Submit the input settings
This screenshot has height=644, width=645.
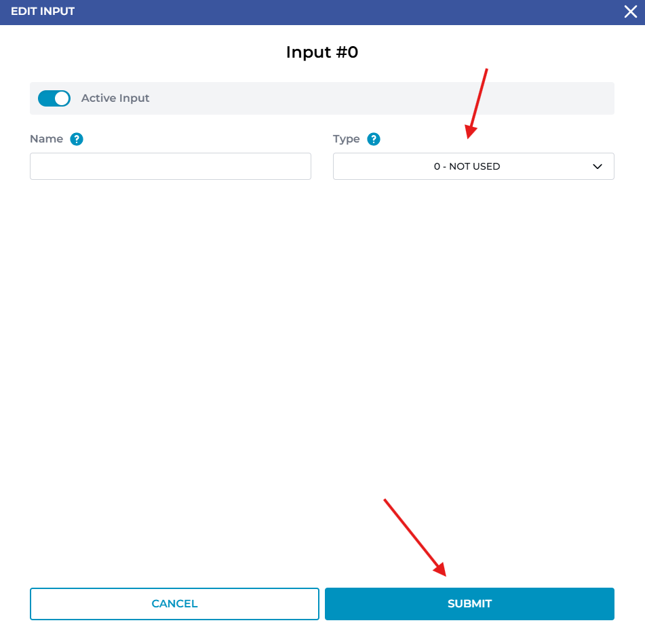point(469,604)
